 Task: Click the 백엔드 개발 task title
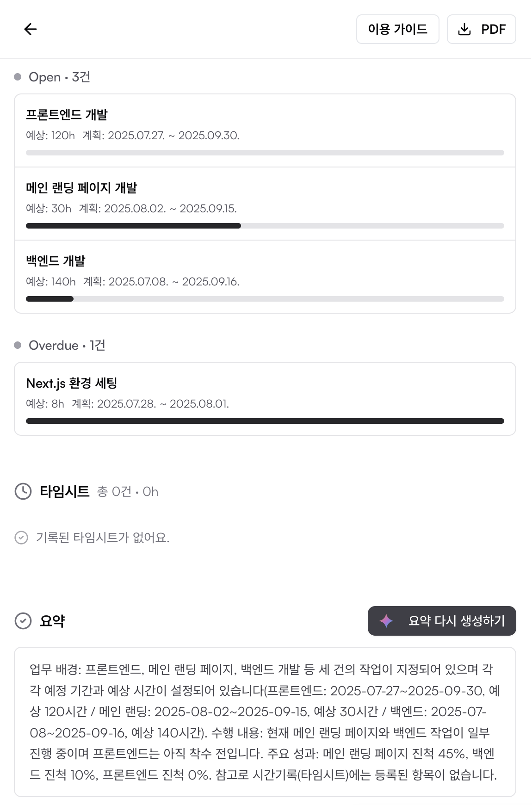click(56, 261)
